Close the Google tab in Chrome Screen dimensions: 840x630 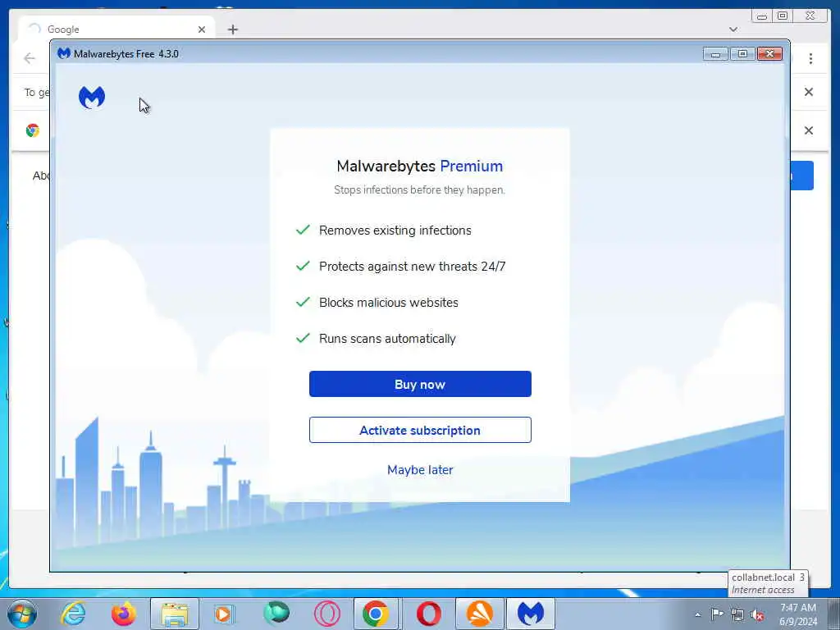point(202,30)
